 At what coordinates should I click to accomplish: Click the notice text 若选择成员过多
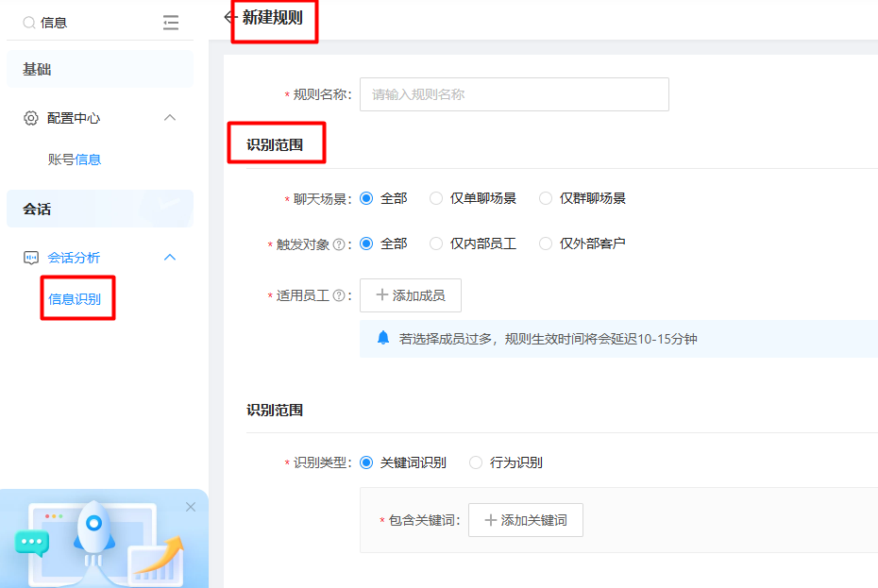tap(548, 339)
